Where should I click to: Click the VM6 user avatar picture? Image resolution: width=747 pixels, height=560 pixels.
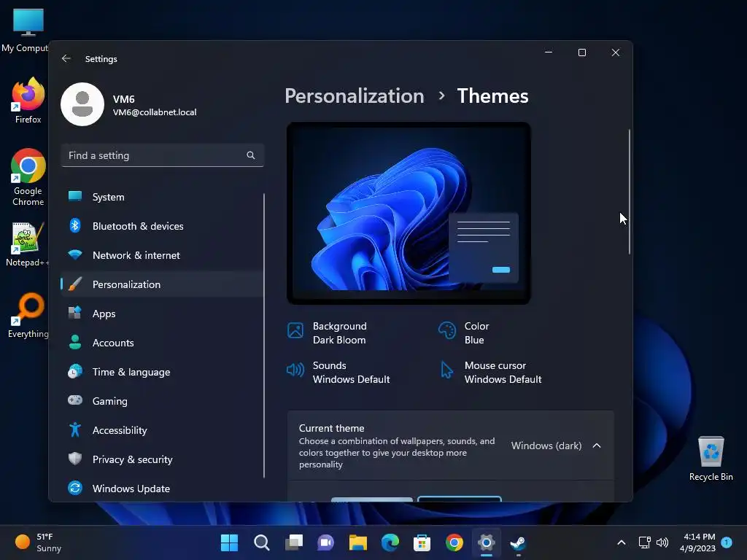click(82, 104)
